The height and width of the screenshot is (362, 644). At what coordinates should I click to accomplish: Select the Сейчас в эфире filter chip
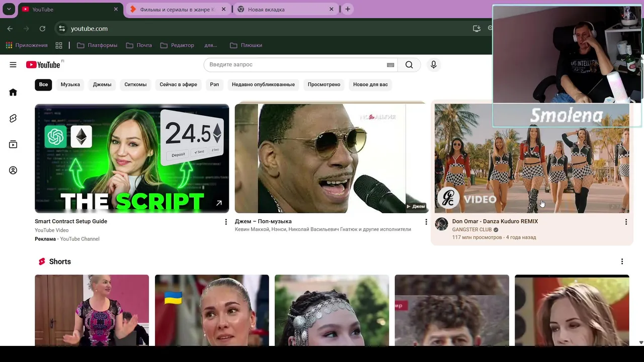pyautogui.click(x=178, y=84)
